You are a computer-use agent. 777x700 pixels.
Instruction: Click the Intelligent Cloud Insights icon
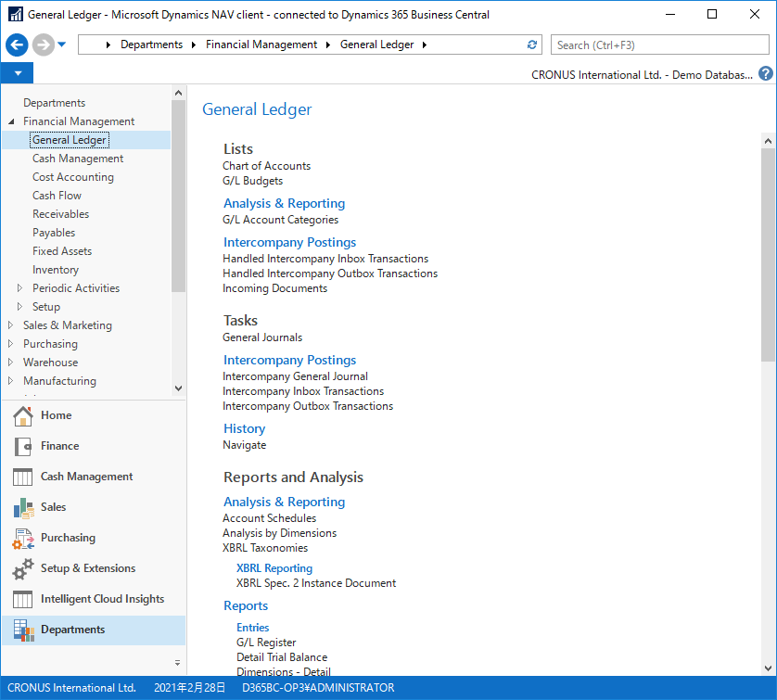point(23,600)
